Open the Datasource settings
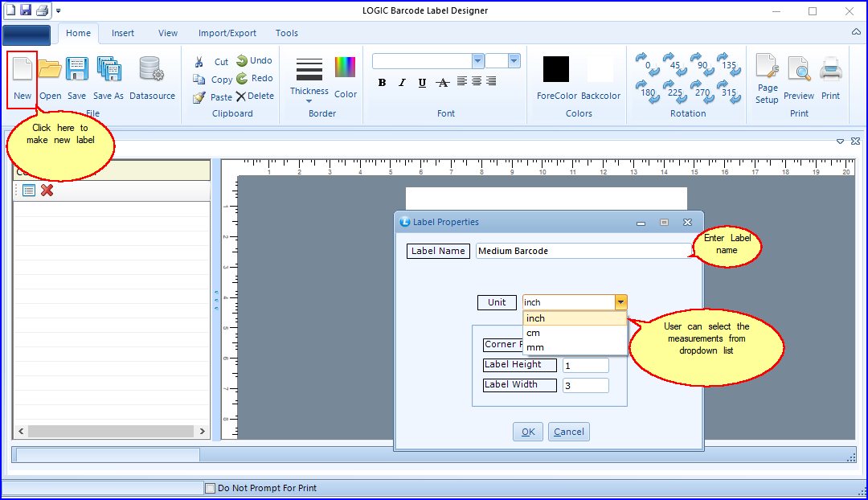This screenshot has height=500, width=868. pos(152,80)
